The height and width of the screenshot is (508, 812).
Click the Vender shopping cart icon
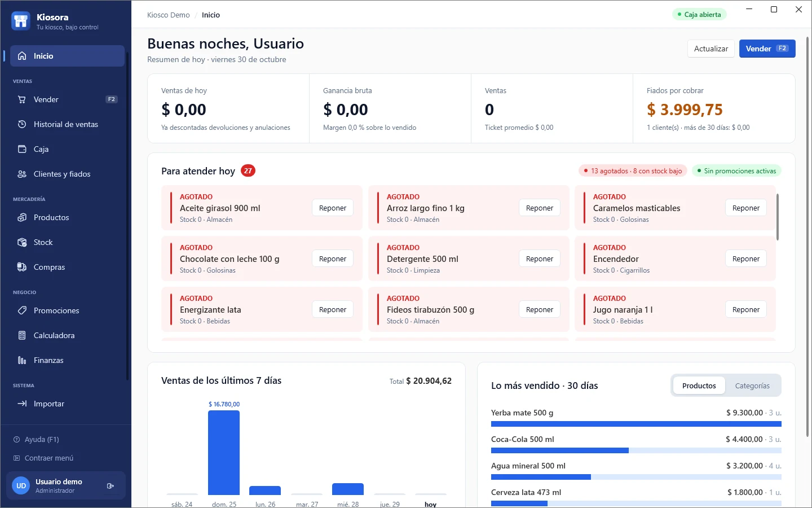tap(22, 99)
